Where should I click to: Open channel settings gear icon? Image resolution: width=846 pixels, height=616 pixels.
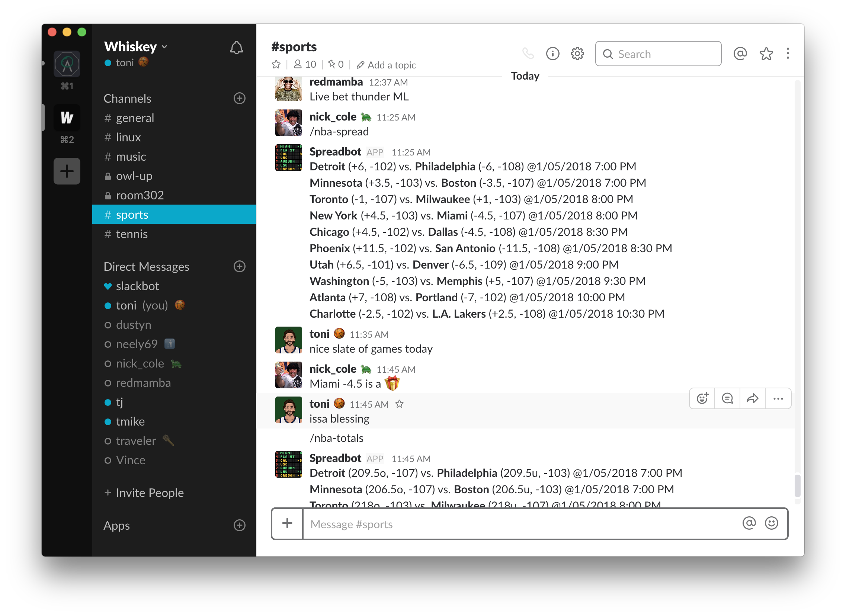(x=577, y=54)
